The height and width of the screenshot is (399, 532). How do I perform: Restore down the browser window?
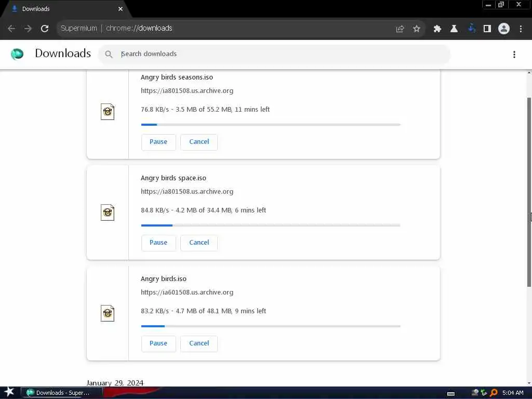pos(501,5)
